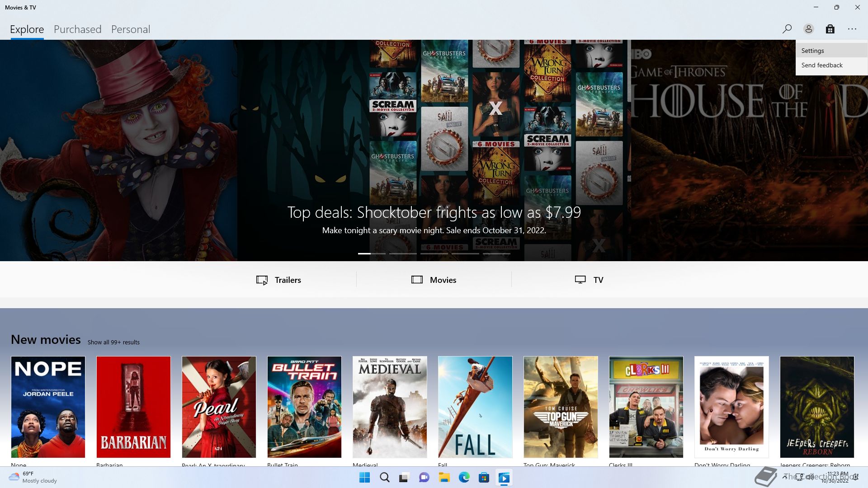This screenshot has width=868, height=488.
Task: Click the House of the Dragon next banner
Action: pos(749,150)
